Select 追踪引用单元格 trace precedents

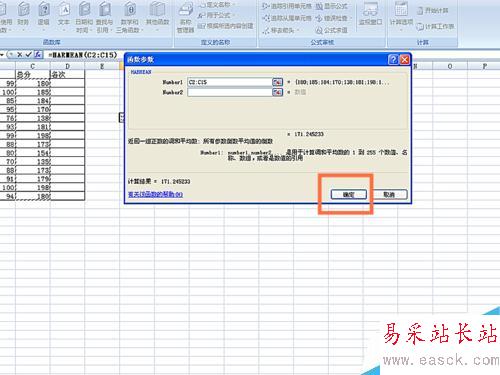(x=287, y=6)
